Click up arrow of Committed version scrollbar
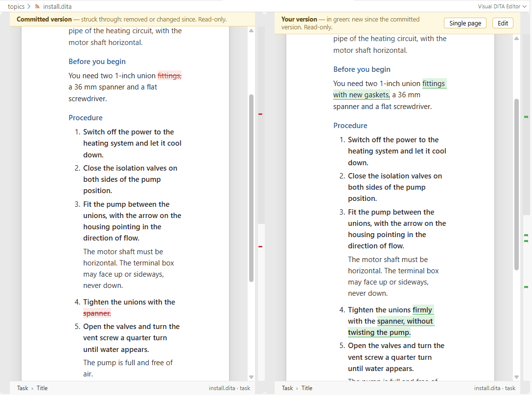Screen dimensions: 532x395 (x=252, y=30)
